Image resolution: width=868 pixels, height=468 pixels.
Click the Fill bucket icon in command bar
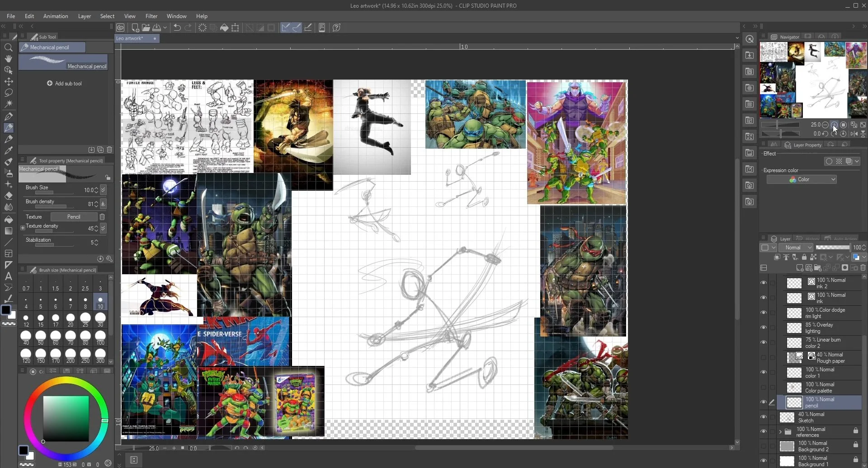pos(224,28)
